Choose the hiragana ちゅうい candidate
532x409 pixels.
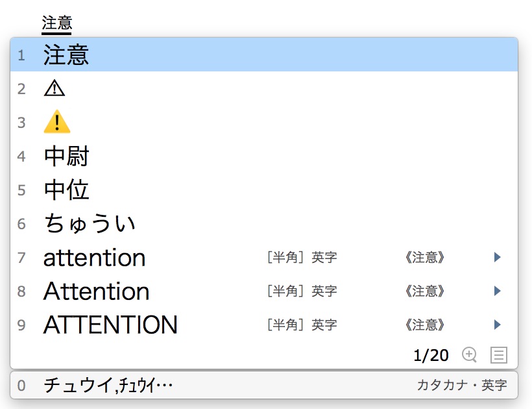[90, 224]
